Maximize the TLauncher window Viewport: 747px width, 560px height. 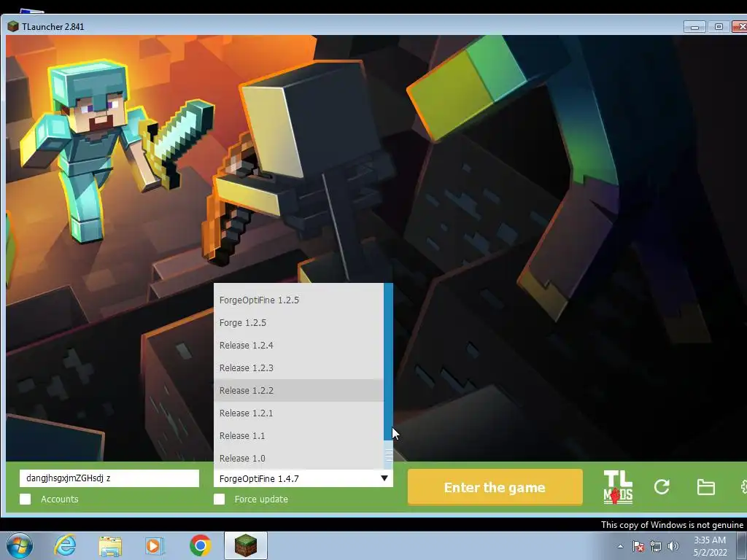pyautogui.click(x=719, y=27)
